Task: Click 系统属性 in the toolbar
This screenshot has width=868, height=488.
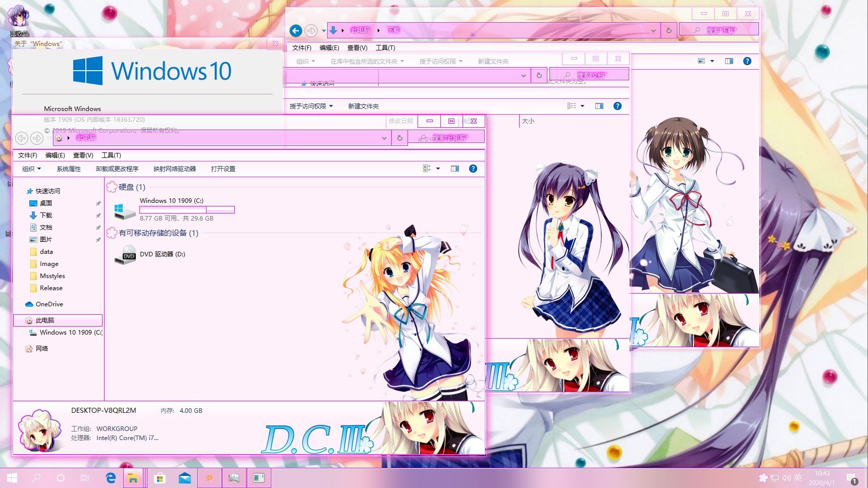Action: (x=69, y=169)
